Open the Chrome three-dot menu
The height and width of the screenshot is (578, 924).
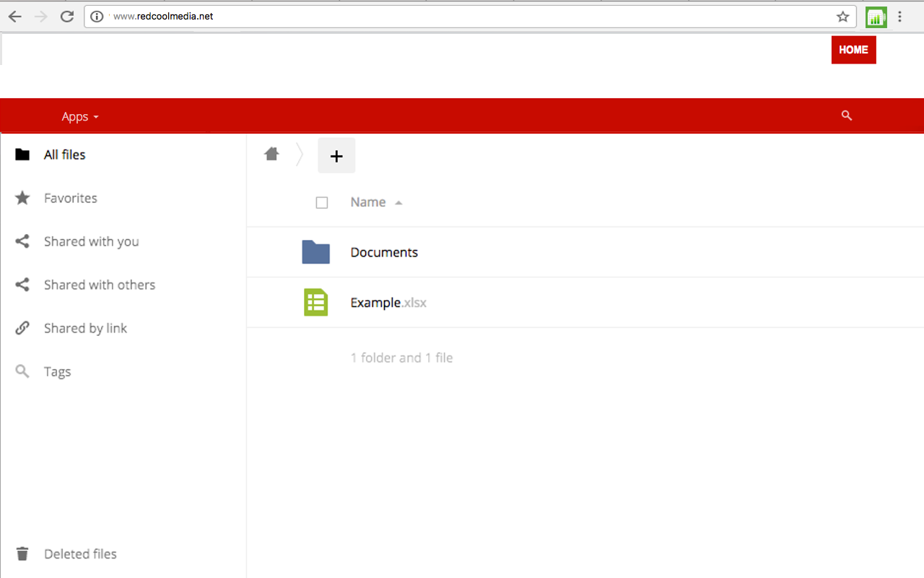pos(899,17)
